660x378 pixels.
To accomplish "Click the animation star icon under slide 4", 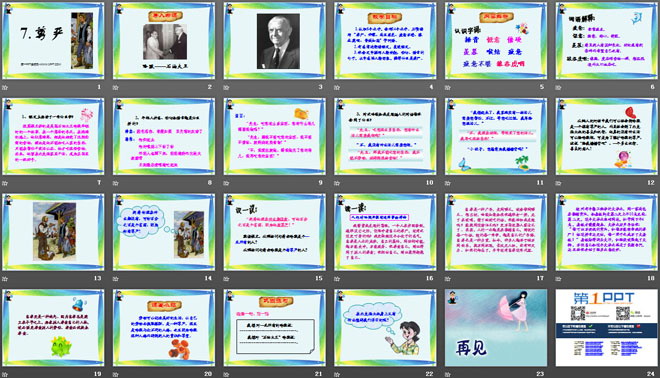I will pos(337,88).
